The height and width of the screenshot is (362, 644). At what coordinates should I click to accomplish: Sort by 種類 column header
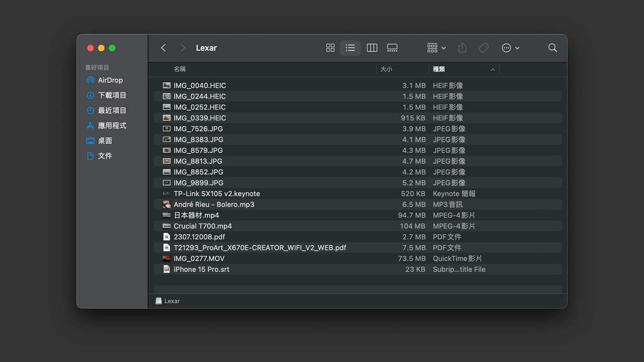click(x=439, y=69)
